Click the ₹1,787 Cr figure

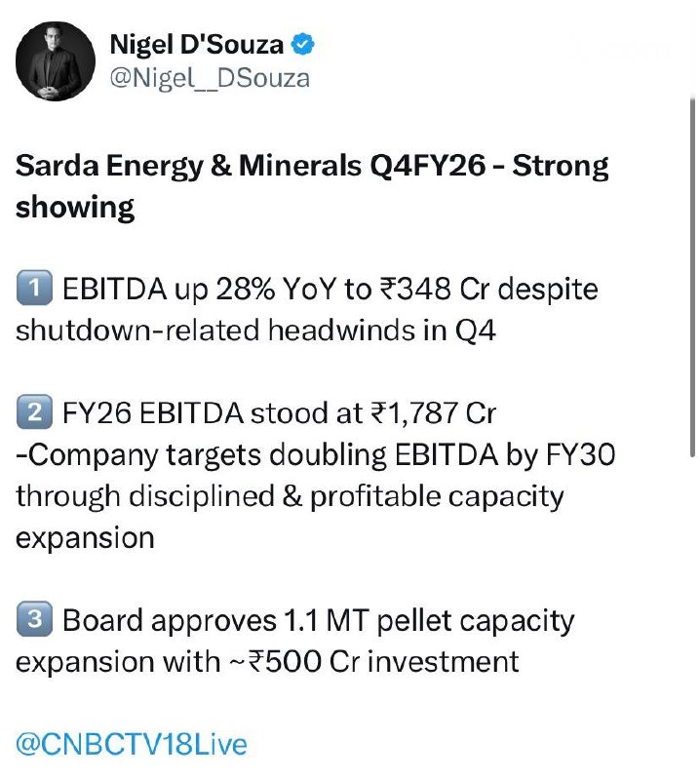(433, 412)
